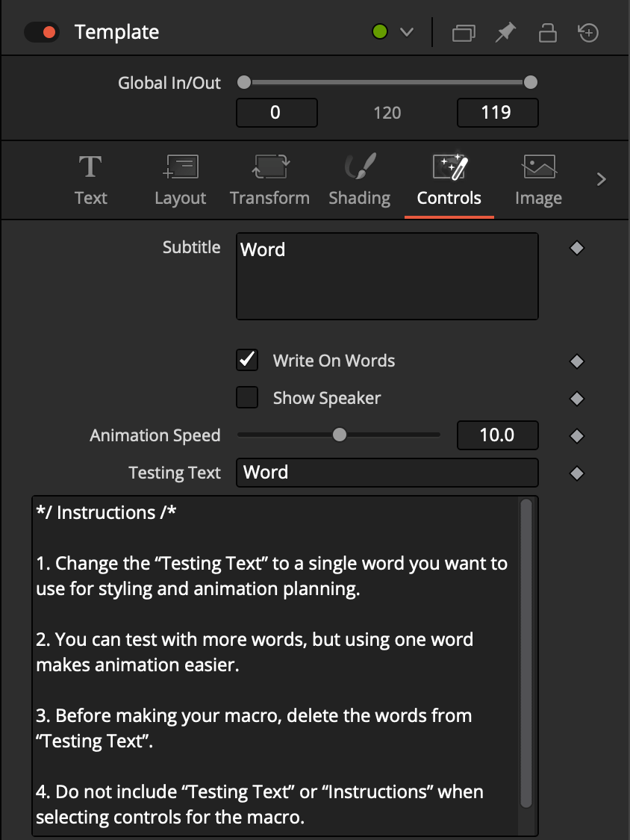The width and height of the screenshot is (630, 840).
Task: Uncheck the Write On Words checkbox
Action: pyautogui.click(x=247, y=360)
